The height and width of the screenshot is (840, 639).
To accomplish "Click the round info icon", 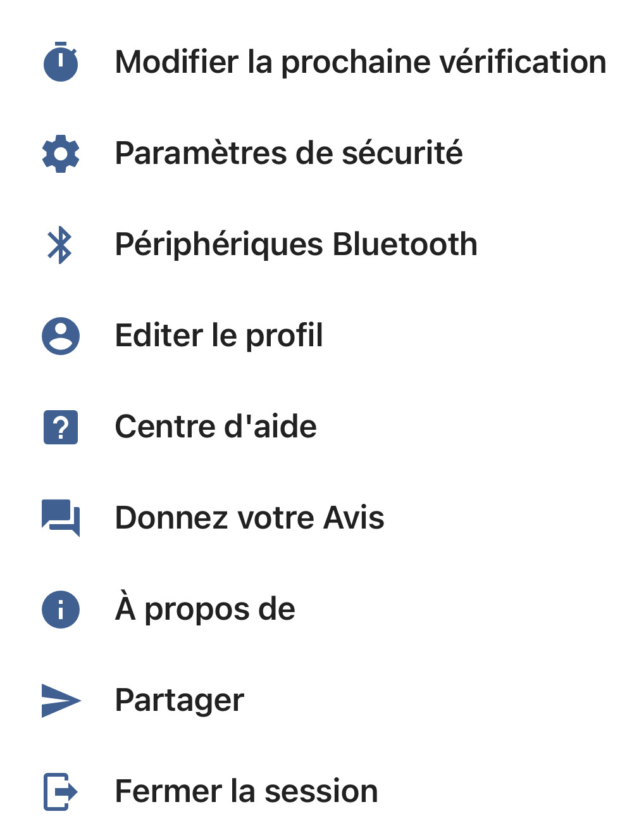I will coord(61,610).
